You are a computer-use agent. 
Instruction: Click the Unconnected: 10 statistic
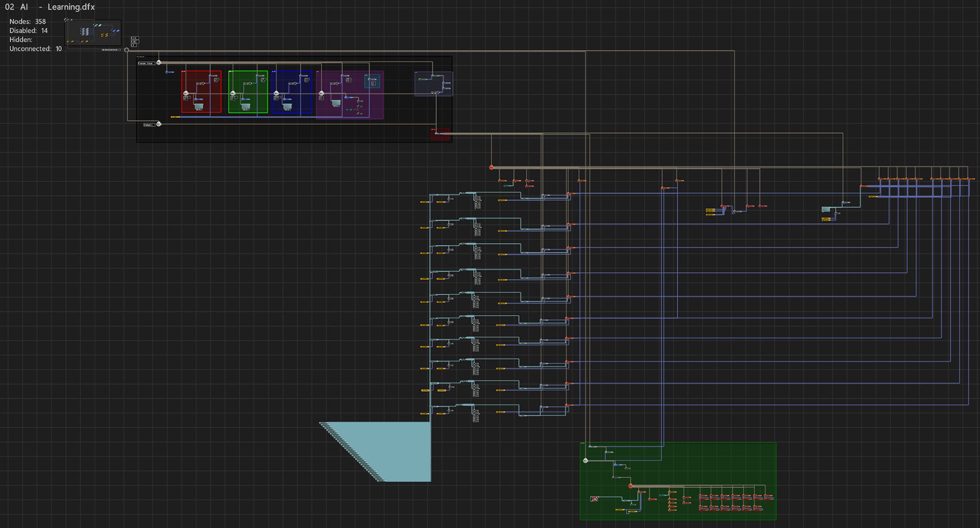click(35, 49)
